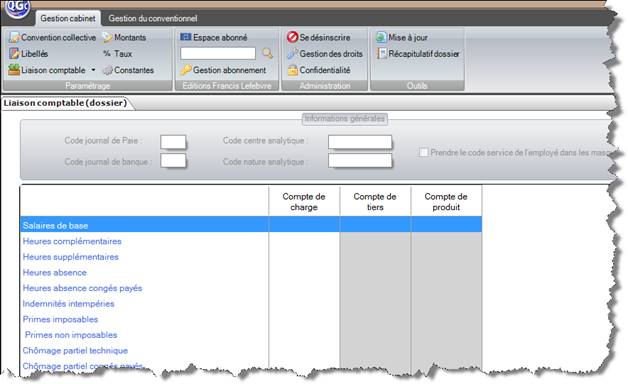Select the Primes non imposables row

251,335
